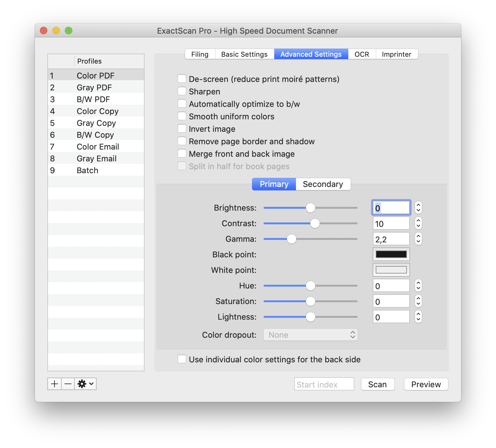Check Smooth uniform colors
Image resolution: width=496 pixels, height=448 pixels.
click(182, 116)
